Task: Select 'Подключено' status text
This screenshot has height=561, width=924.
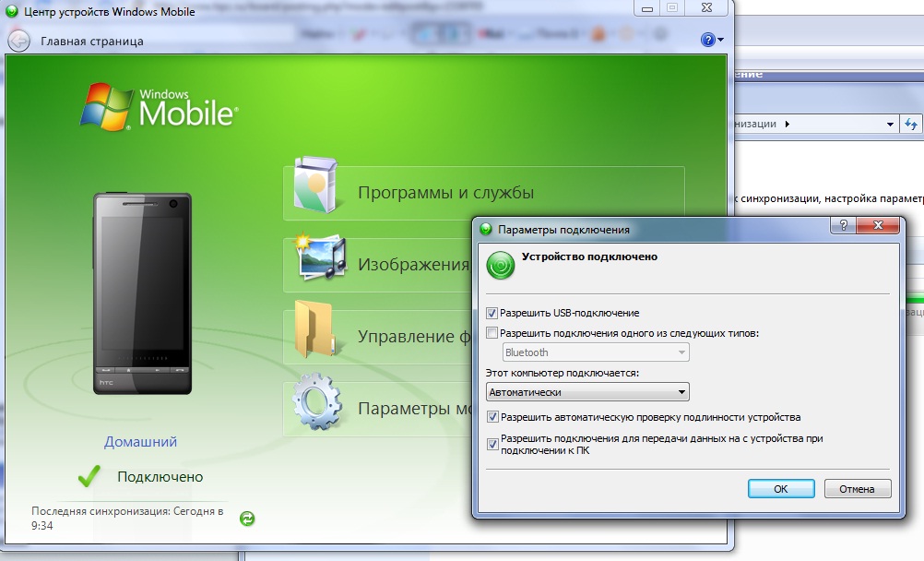Action: coord(160,477)
